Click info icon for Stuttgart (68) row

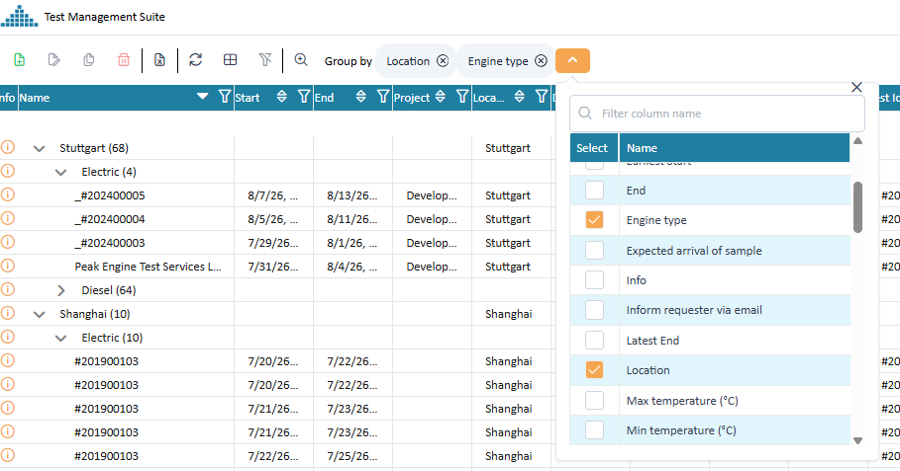click(x=7, y=147)
